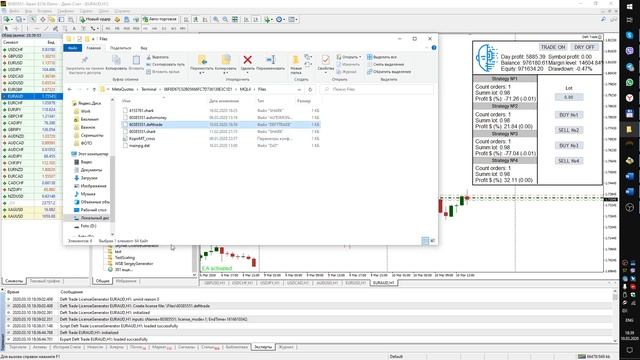
Task: Switch to USDJPY,H1 chart tab
Action: tap(269, 283)
